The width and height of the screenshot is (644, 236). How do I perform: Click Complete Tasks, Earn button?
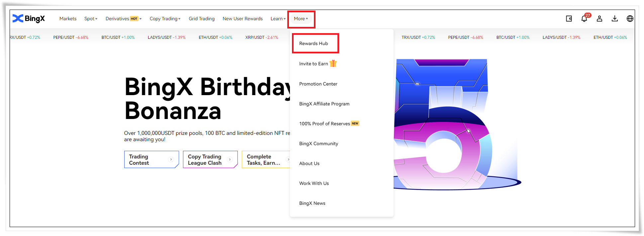[266, 159]
